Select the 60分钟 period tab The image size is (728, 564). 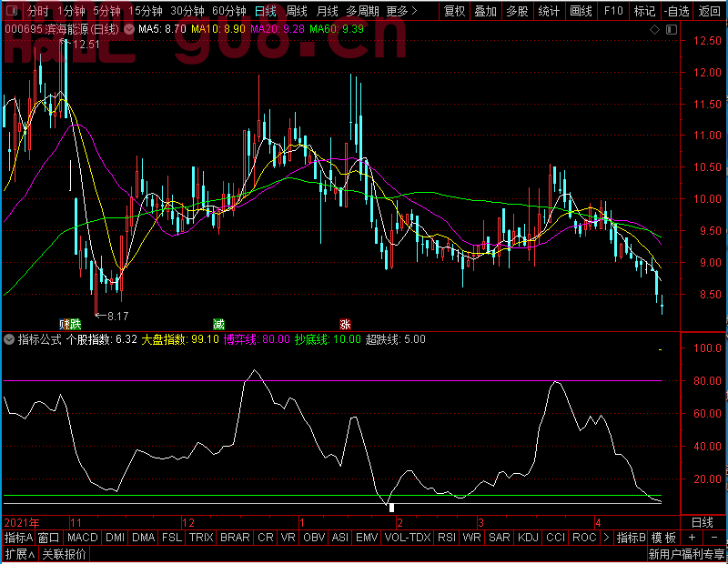[229, 11]
